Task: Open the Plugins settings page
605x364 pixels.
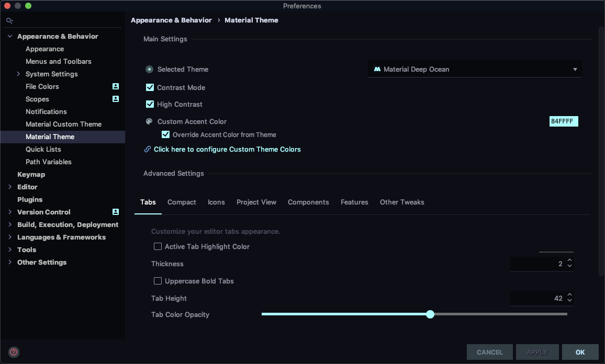Action: point(30,199)
